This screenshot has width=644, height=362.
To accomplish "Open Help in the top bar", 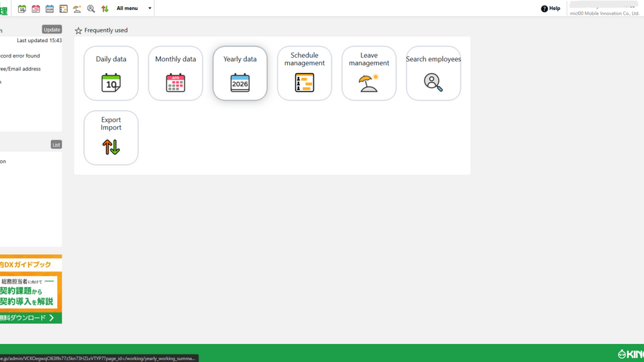I will point(550,9).
